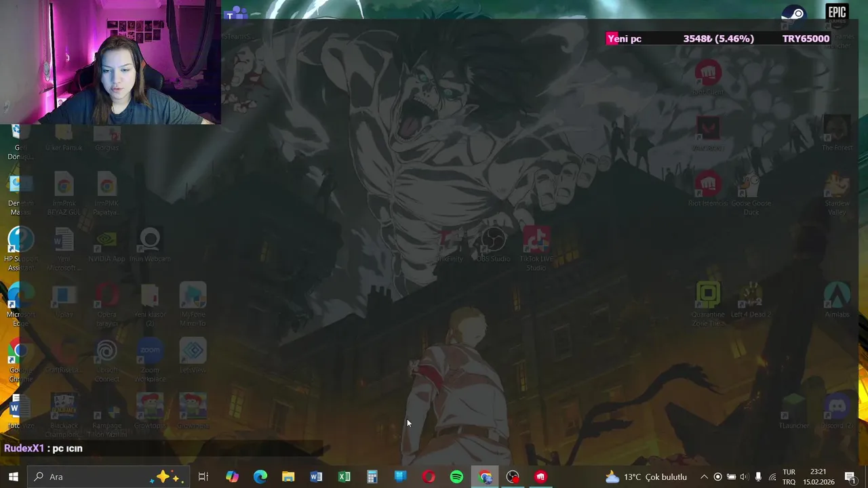
Task: Open the Windows Start menu
Action: [13, 476]
